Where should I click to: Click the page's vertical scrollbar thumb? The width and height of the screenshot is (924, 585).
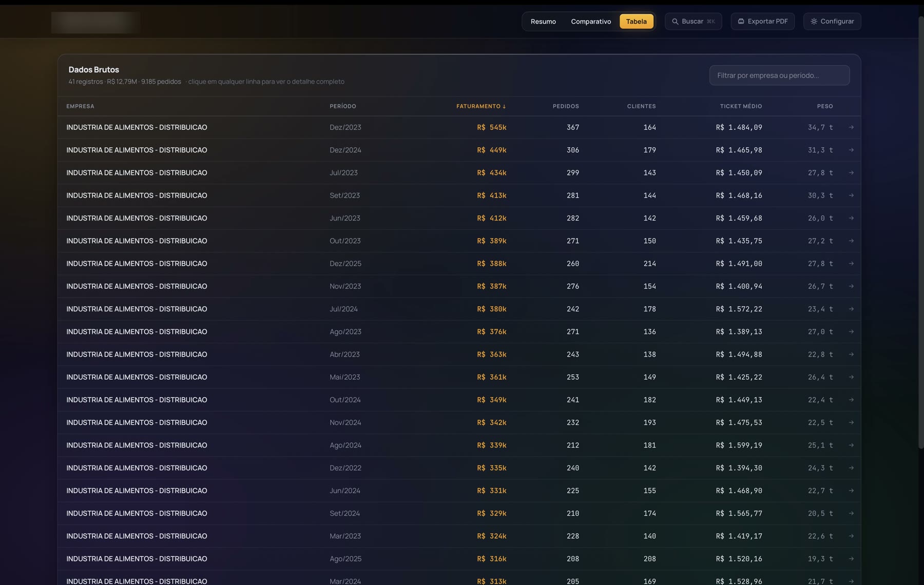click(921, 232)
